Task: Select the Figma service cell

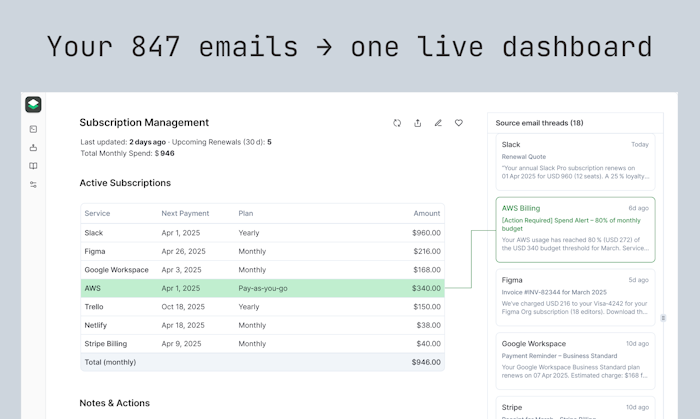Action: click(95, 251)
